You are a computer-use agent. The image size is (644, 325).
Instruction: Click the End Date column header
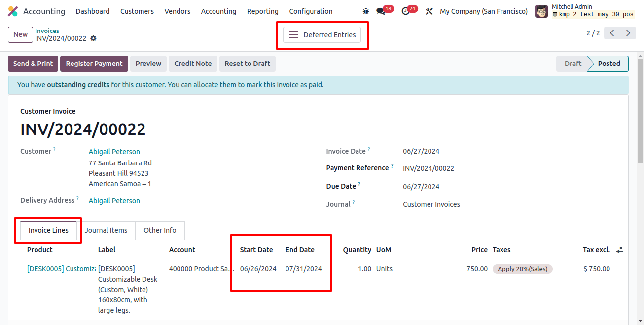[x=300, y=250]
